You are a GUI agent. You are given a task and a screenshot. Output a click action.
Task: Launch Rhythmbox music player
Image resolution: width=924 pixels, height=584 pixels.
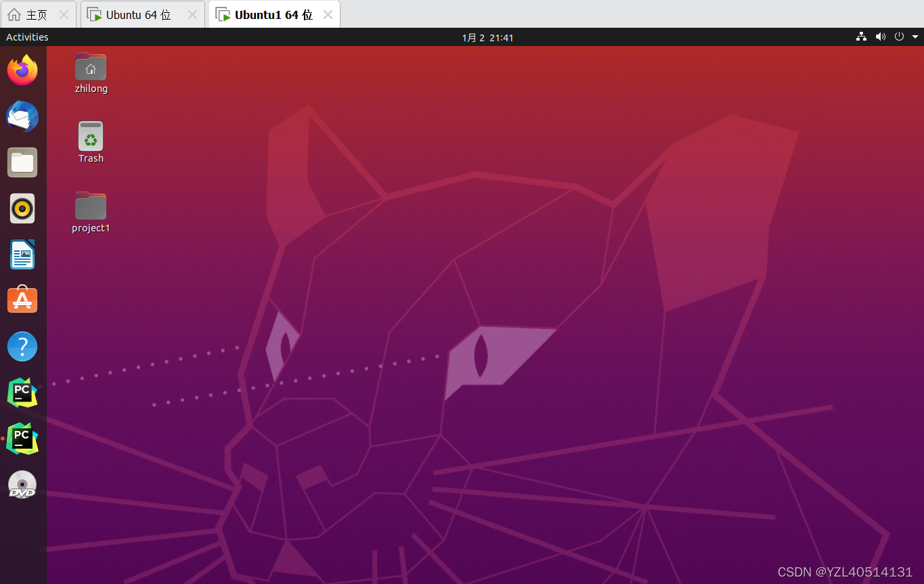[x=22, y=208]
